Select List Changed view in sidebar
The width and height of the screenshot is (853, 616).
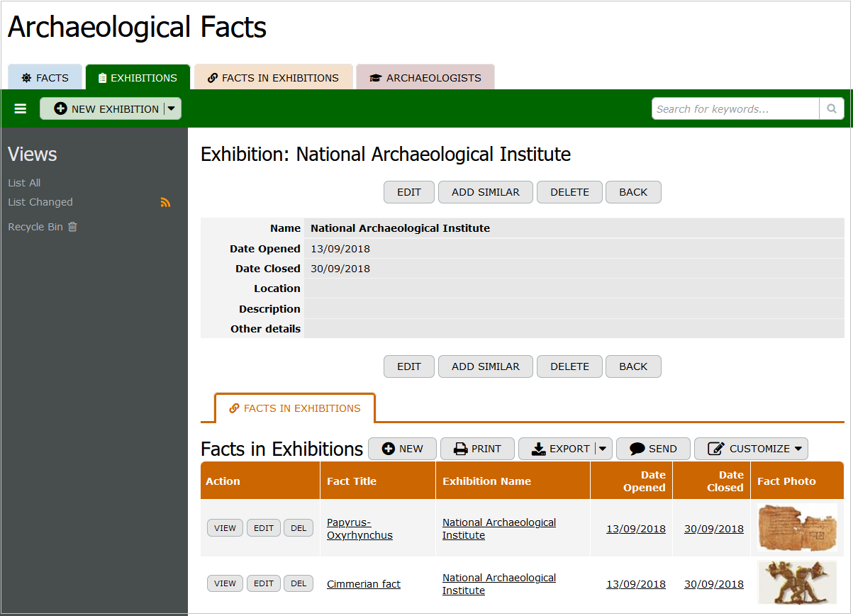(40, 202)
